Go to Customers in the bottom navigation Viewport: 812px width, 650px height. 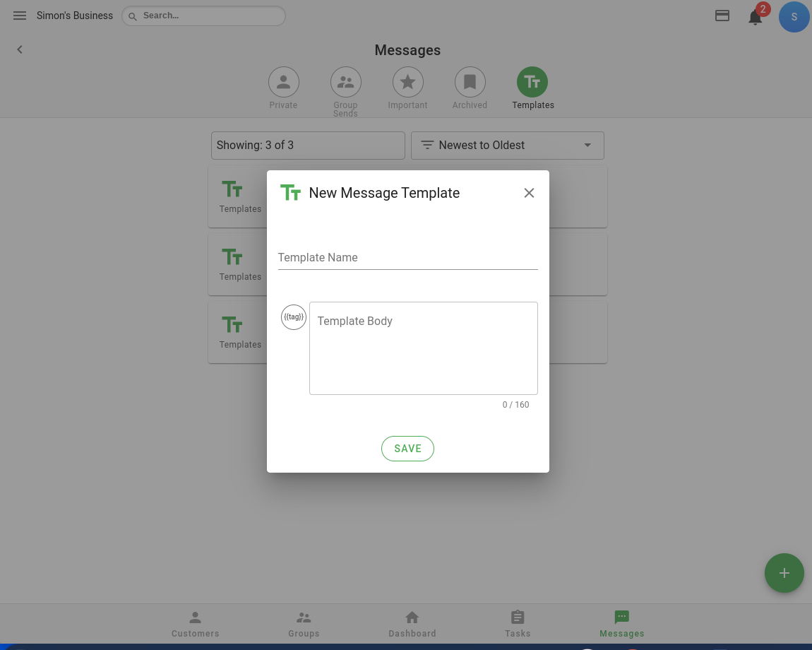(195, 624)
